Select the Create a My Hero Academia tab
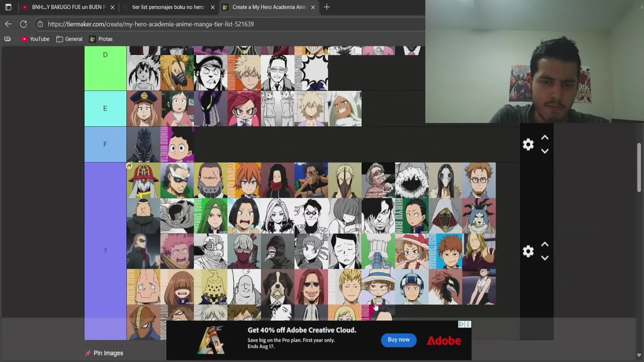Viewport: 644px width, 362px height. coord(269,7)
